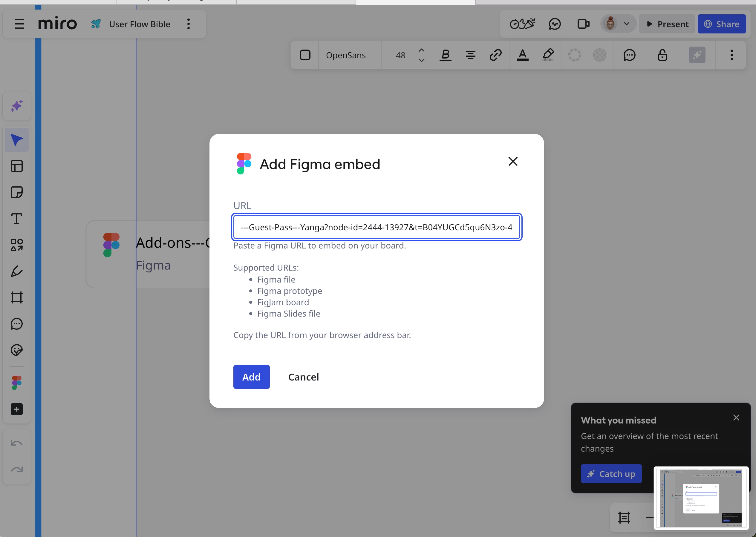The width and height of the screenshot is (756, 537).
Task: Click the font size value 48
Action: (401, 55)
